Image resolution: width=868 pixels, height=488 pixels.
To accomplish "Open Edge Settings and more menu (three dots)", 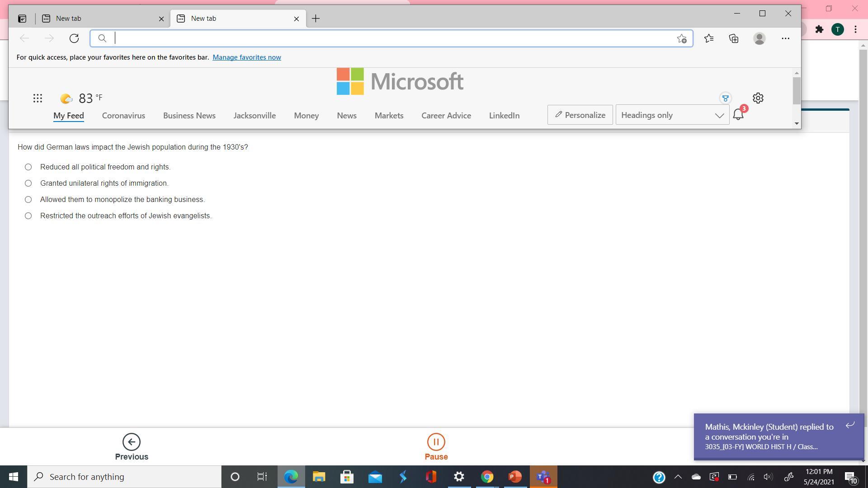I will [x=785, y=38].
